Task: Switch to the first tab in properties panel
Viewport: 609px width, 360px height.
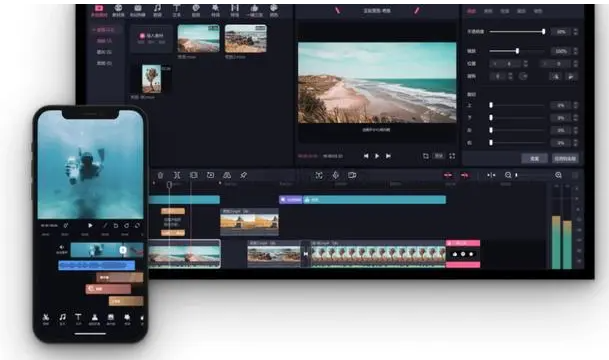Action: click(x=471, y=11)
